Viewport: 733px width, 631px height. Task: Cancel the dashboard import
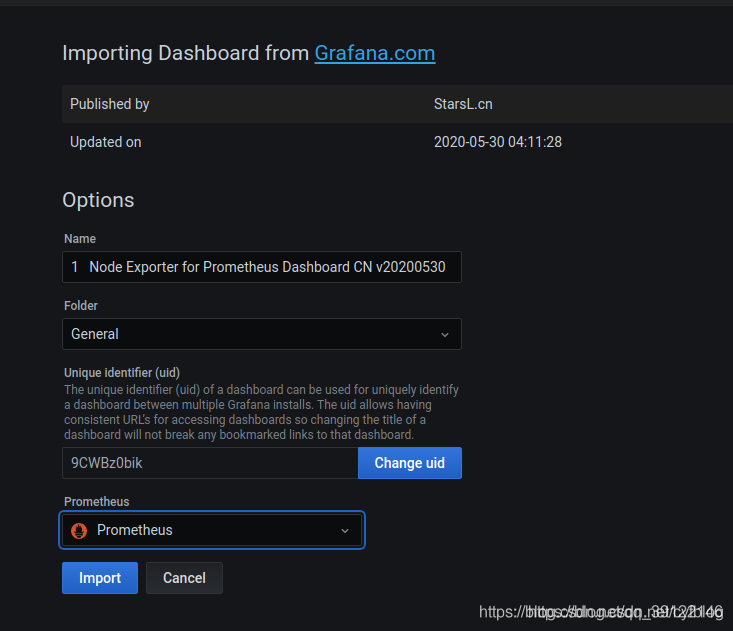184,578
